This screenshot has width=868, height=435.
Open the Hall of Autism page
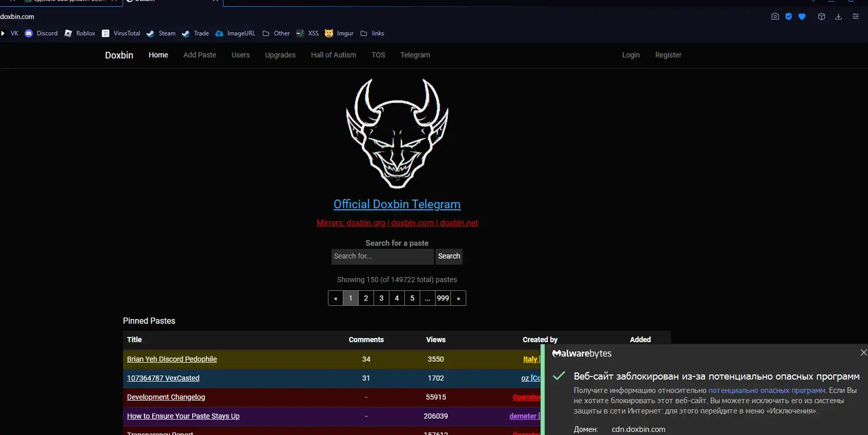click(x=334, y=55)
